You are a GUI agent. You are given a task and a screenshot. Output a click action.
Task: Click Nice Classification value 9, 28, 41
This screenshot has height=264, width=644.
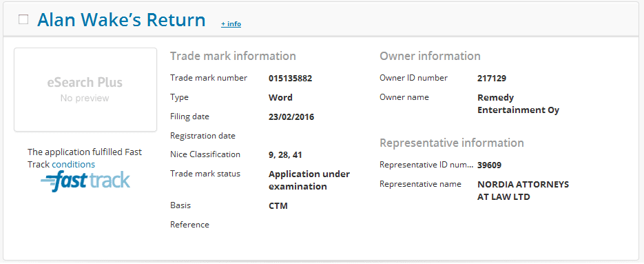(285, 155)
